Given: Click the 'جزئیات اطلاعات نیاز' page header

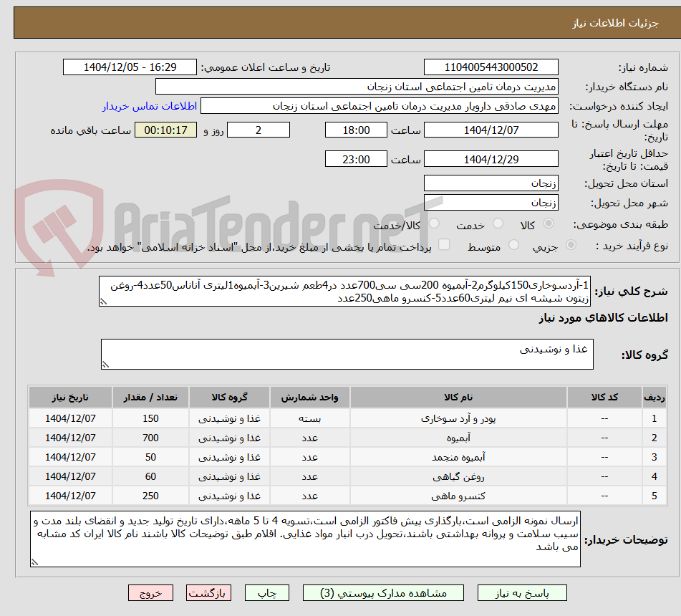Looking at the screenshot, I should click(x=615, y=23).
